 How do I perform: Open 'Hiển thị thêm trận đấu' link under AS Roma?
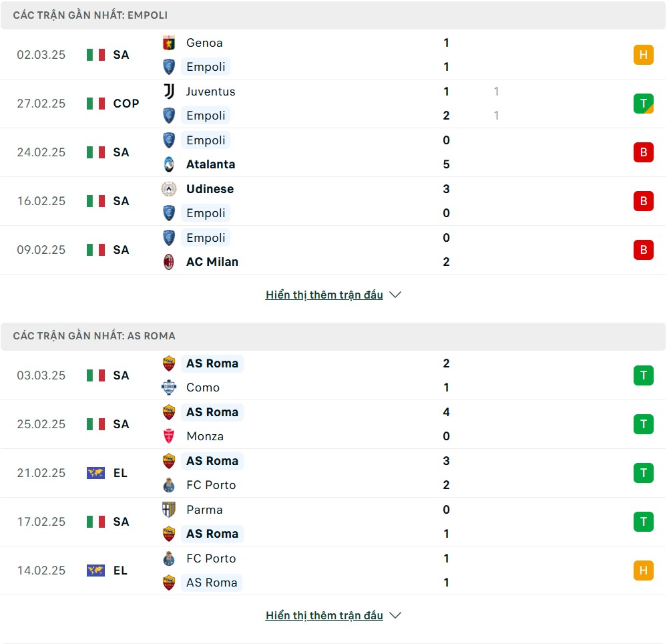coord(324,615)
